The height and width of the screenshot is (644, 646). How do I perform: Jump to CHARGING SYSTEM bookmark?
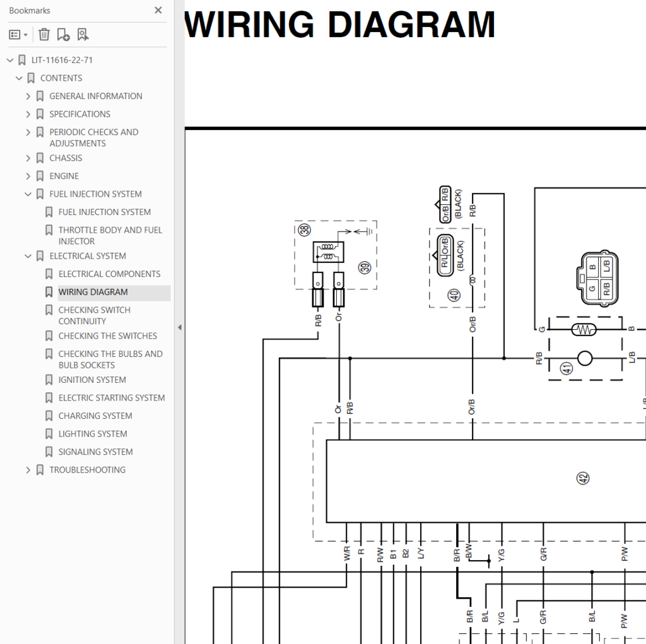(x=96, y=416)
